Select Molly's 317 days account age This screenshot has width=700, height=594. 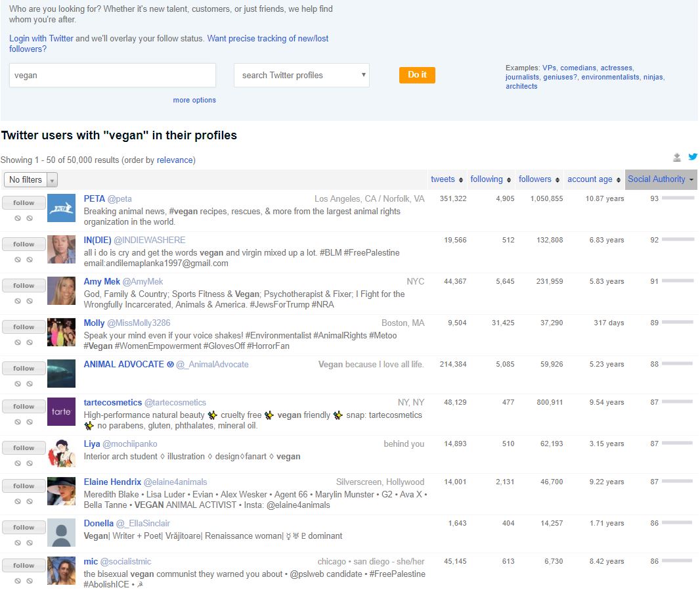point(609,323)
